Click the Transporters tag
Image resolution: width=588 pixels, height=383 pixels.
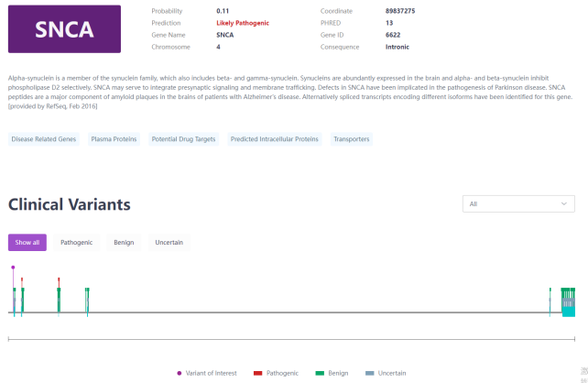point(351,139)
